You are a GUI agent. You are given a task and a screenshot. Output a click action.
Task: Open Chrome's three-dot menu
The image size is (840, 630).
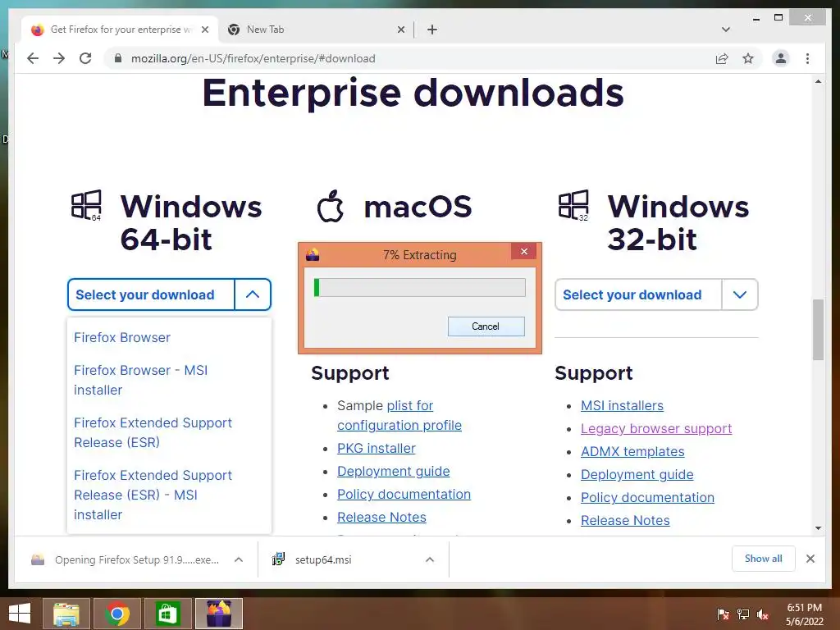point(807,58)
